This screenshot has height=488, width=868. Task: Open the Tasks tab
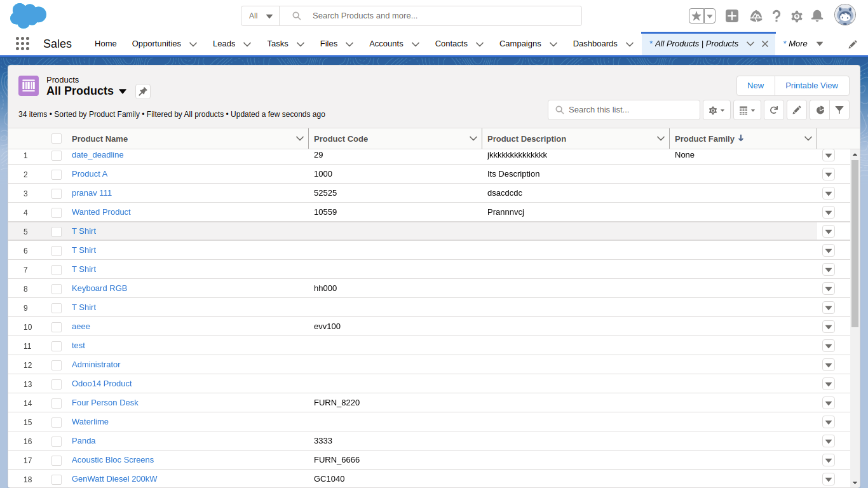point(278,44)
